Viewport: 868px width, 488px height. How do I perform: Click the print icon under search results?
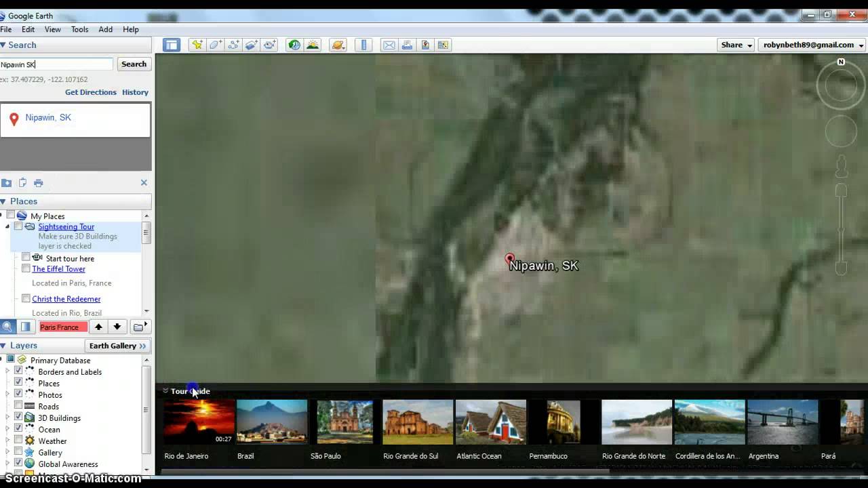click(x=38, y=183)
